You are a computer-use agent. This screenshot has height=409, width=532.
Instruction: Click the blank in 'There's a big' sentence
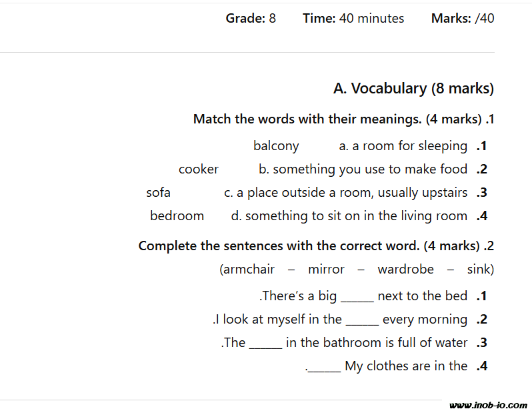tap(357, 296)
